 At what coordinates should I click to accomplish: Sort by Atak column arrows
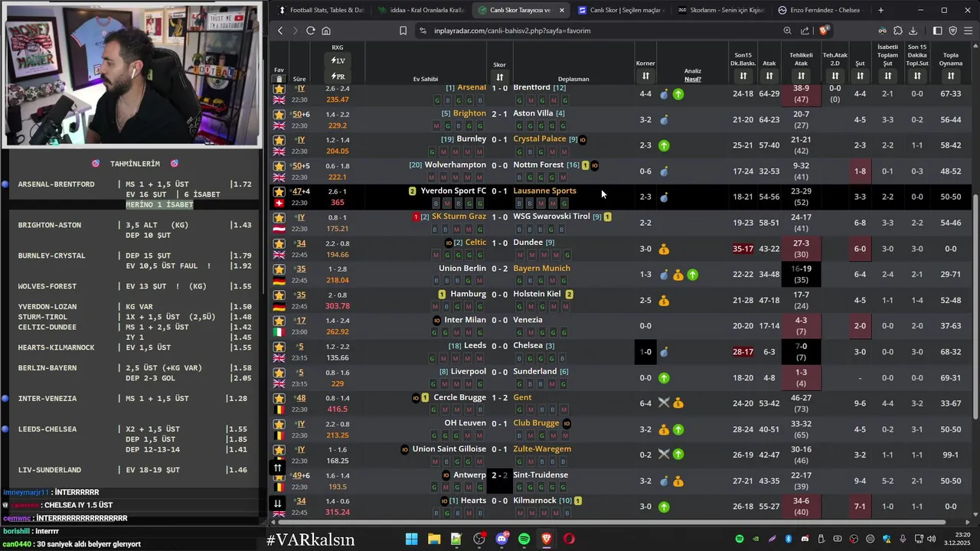pos(769,76)
